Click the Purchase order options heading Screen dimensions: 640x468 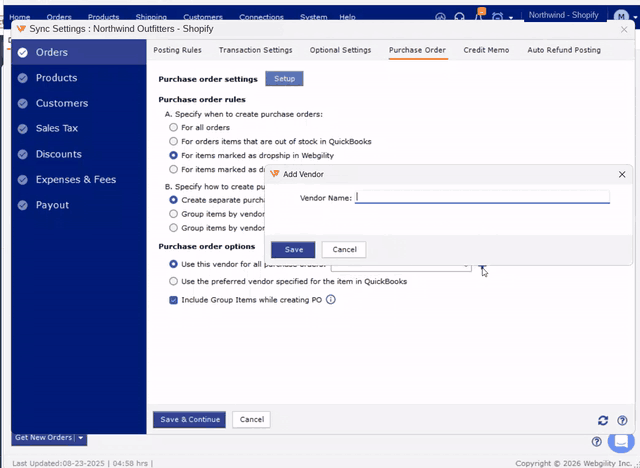pyautogui.click(x=207, y=246)
